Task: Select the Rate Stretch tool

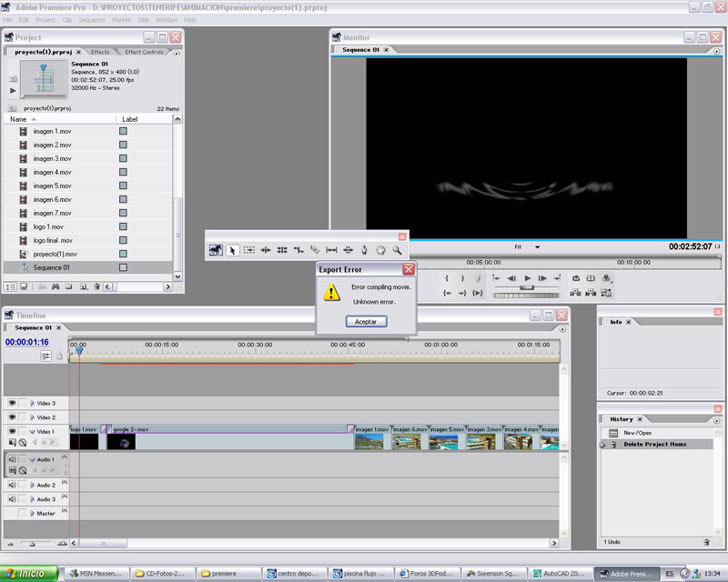Action: (298, 250)
